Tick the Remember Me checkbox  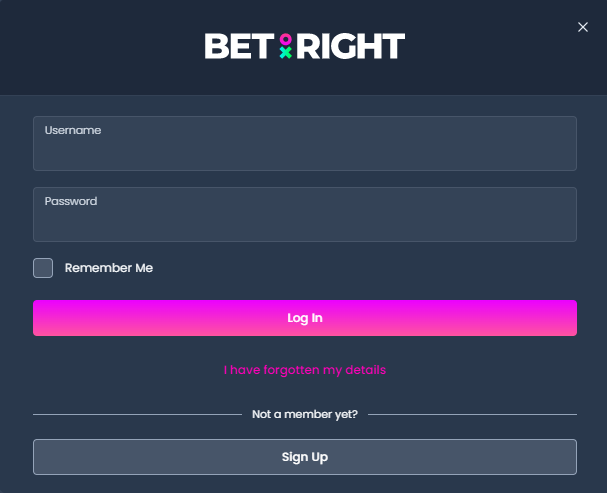(43, 268)
